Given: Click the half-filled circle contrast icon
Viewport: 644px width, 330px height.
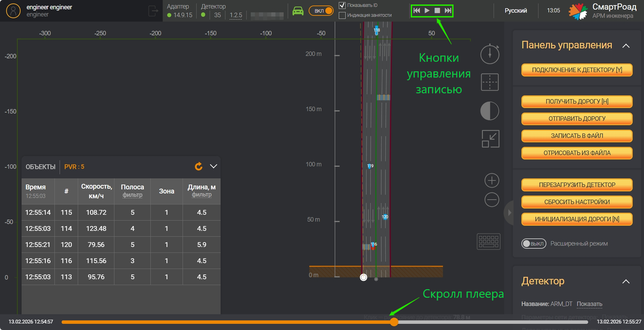Looking at the screenshot, I should point(490,111).
